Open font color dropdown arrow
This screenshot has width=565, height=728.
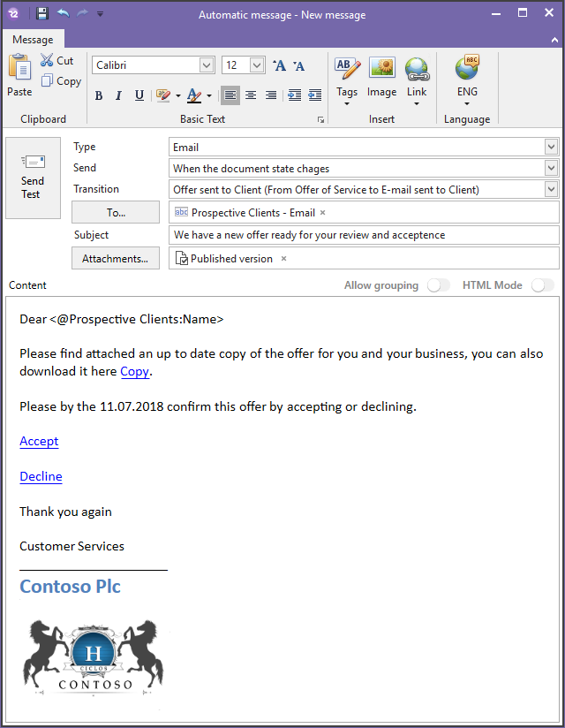pos(209,96)
